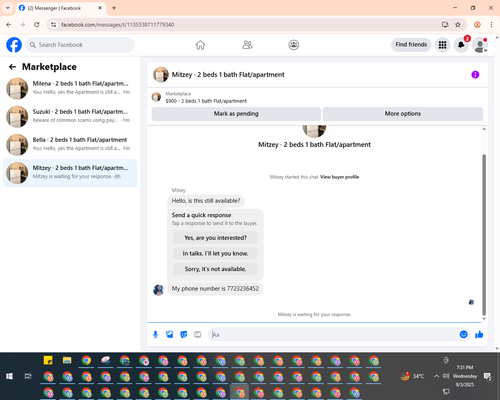The image size is (500, 400).
Task: Open the Windows Start menu
Action: 9,376
